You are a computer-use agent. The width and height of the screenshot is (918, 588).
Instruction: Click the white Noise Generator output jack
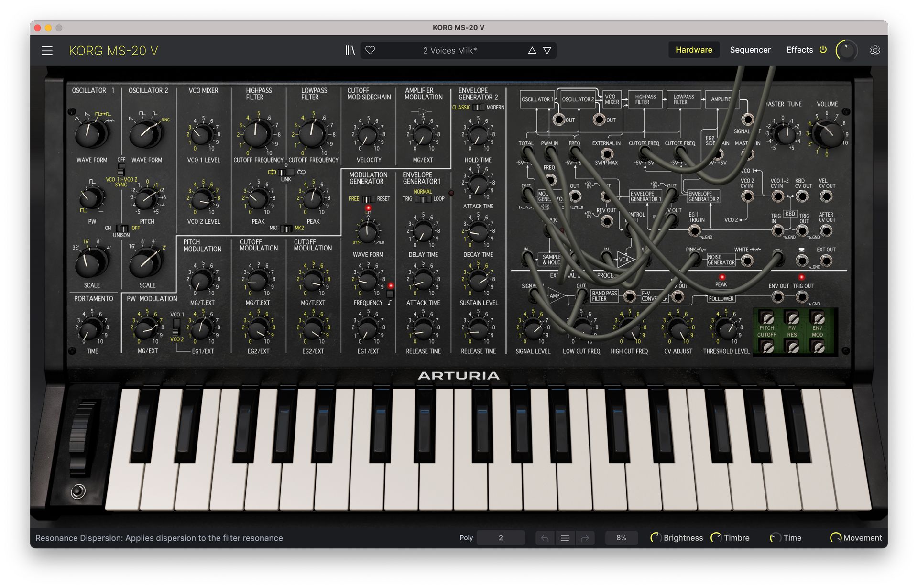746,261
